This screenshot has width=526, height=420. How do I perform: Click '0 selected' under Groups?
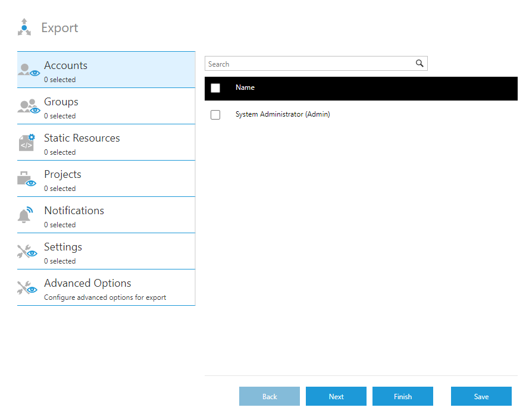tap(60, 116)
